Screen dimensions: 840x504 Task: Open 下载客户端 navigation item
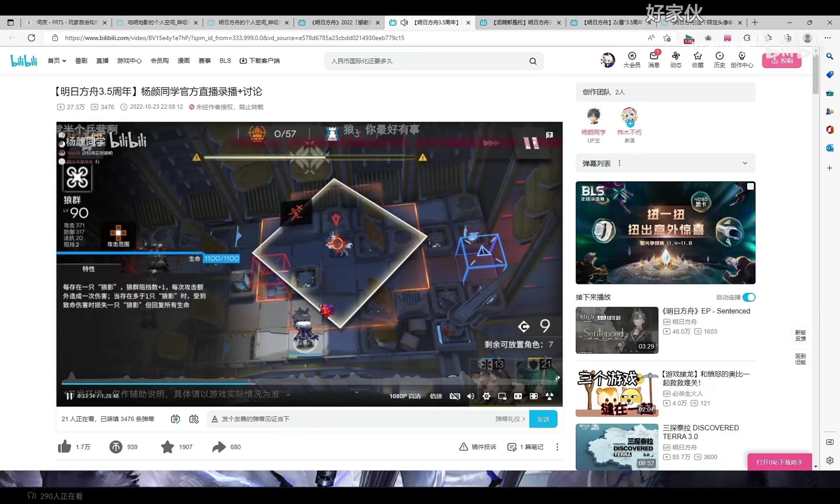coord(260,60)
